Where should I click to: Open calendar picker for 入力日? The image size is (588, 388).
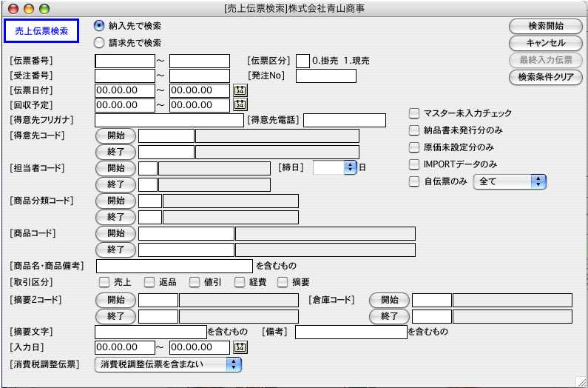(x=240, y=347)
